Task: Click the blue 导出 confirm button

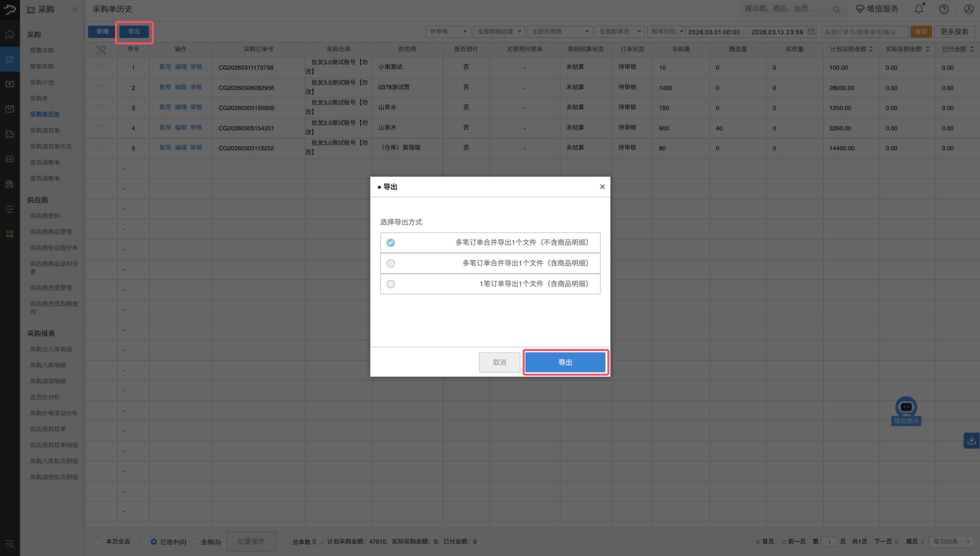Action: coord(565,362)
